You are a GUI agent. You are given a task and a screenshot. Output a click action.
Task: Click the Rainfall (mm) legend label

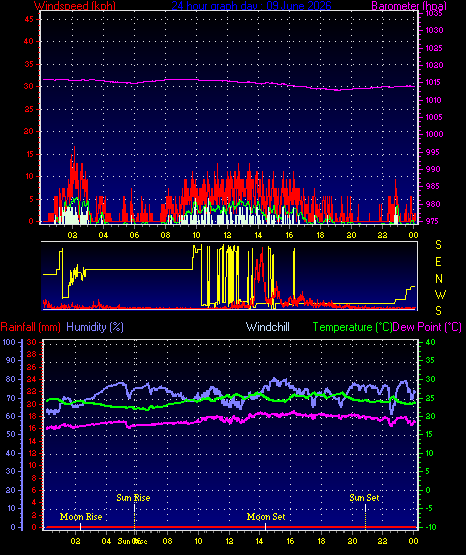30,327
